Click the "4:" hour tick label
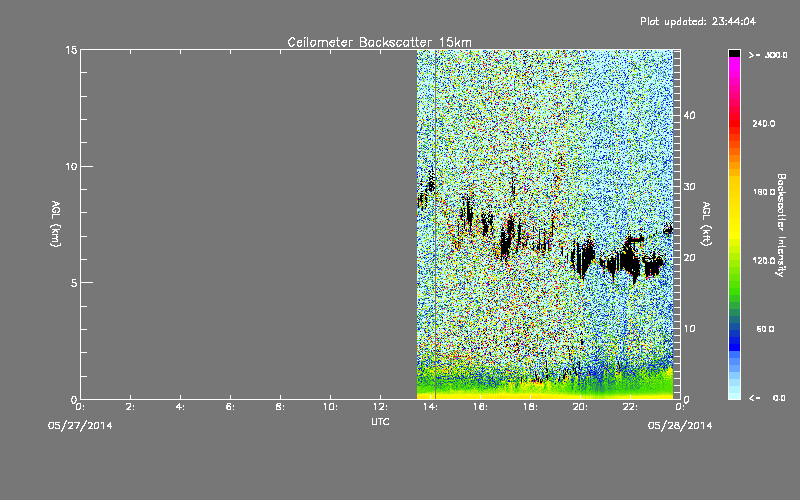This screenshot has height=500, width=800. 180,407
